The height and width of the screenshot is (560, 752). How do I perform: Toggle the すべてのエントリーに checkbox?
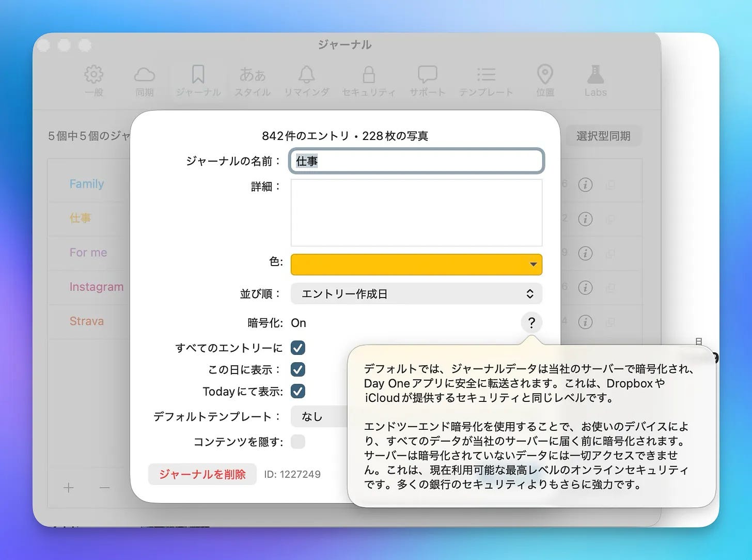(x=298, y=348)
